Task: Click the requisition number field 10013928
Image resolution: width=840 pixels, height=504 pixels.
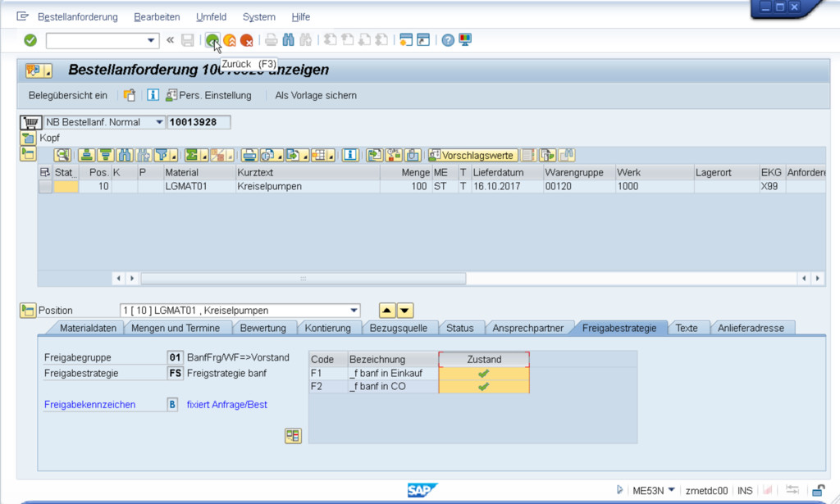Action: tap(199, 123)
